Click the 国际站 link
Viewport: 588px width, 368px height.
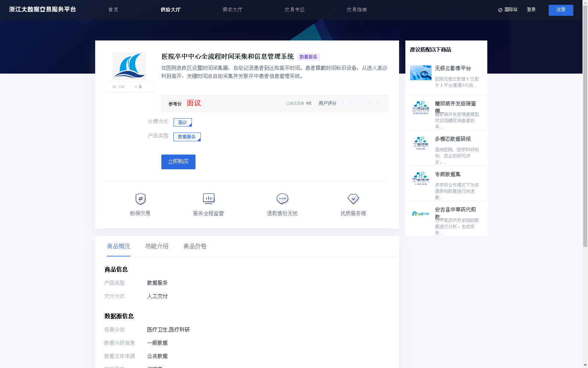point(511,10)
